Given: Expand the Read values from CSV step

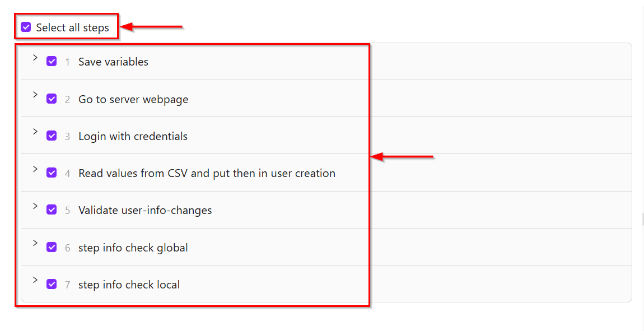Looking at the screenshot, I should pos(35,169).
